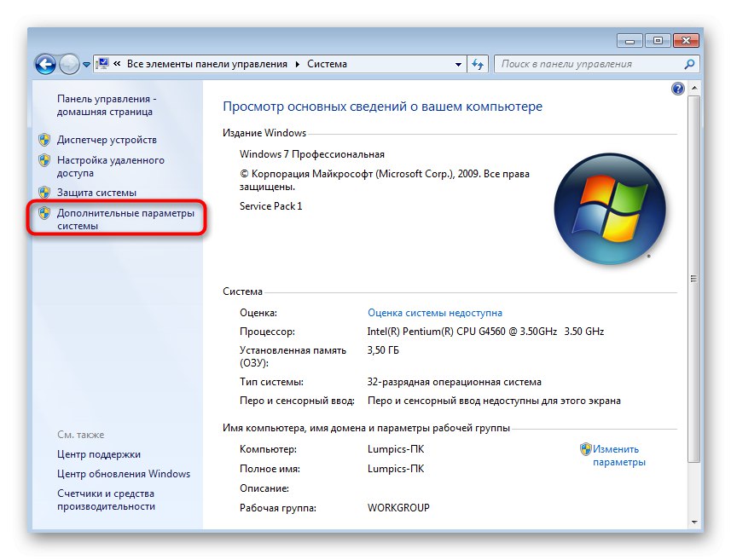This screenshot has width=731, height=560.
Task: Click shield icon beside 'Диспетчер устройств'
Action: tap(44, 139)
